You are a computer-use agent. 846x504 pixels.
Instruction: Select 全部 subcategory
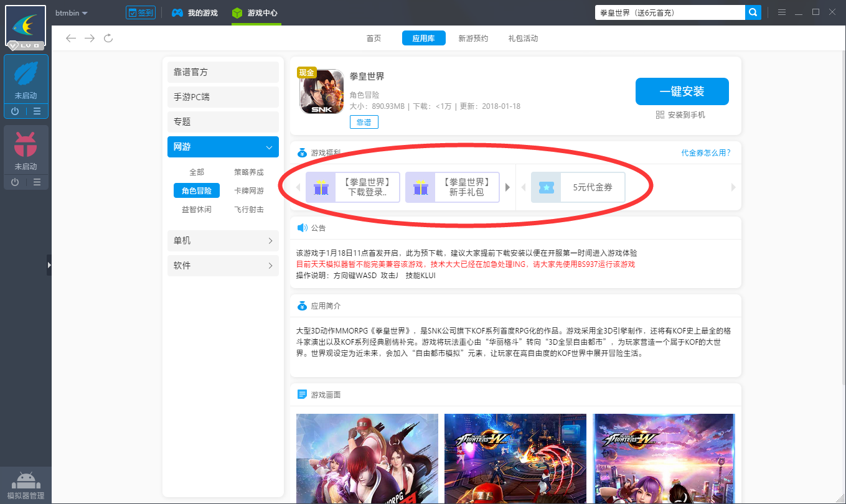coord(197,172)
